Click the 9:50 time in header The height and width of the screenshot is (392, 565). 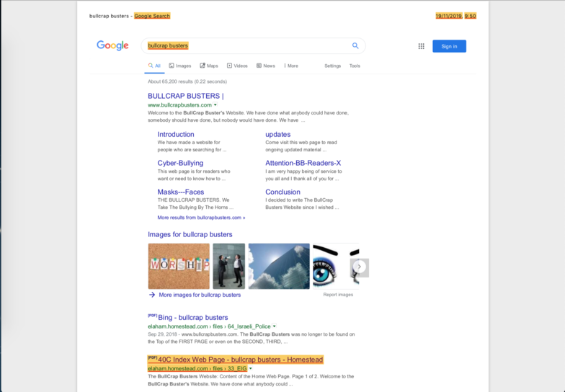[x=470, y=16]
